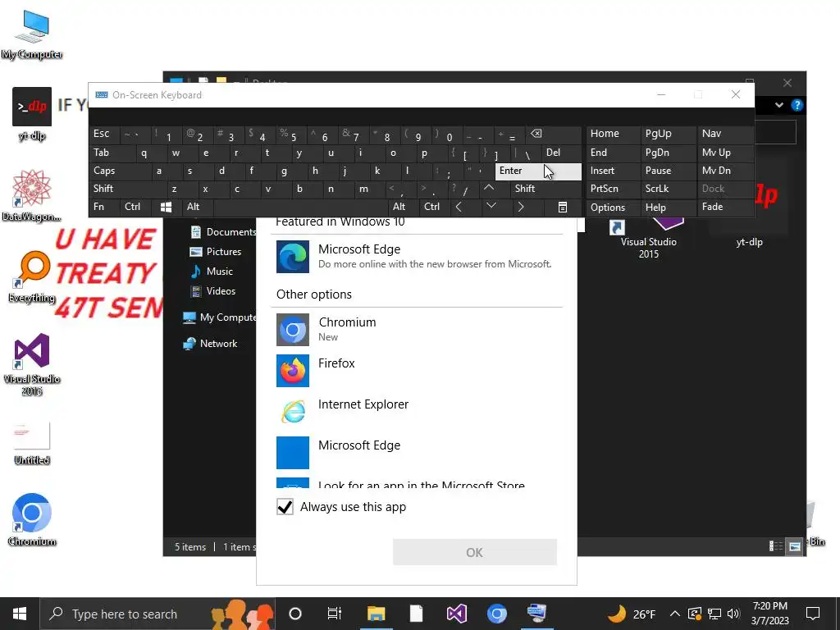Click the PrtScn key on keyboard
Viewport: 840px width, 630px height.
click(x=613, y=189)
